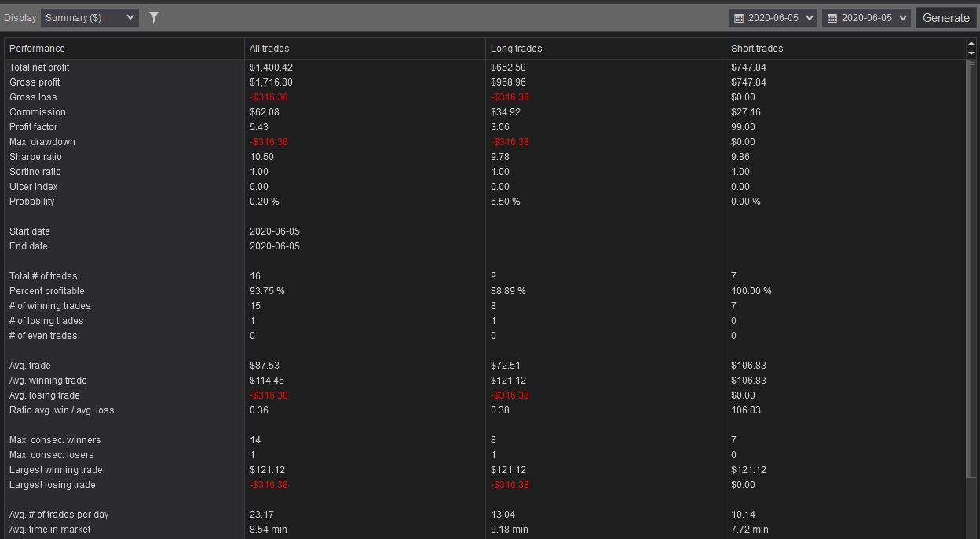Screen dimensions: 980x539
Task: Select the Percent profitable row label
Action: coord(47,291)
